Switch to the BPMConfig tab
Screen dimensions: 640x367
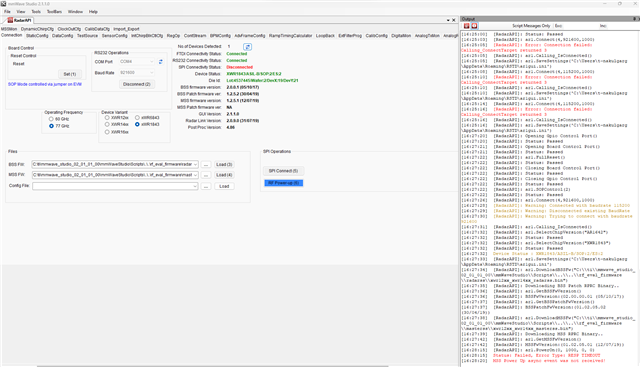point(220,36)
